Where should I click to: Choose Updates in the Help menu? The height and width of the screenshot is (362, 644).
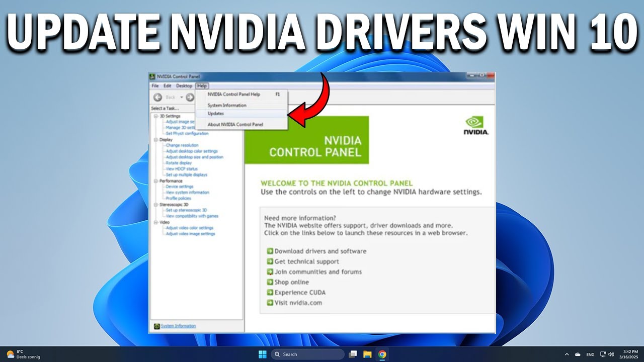(242, 114)
